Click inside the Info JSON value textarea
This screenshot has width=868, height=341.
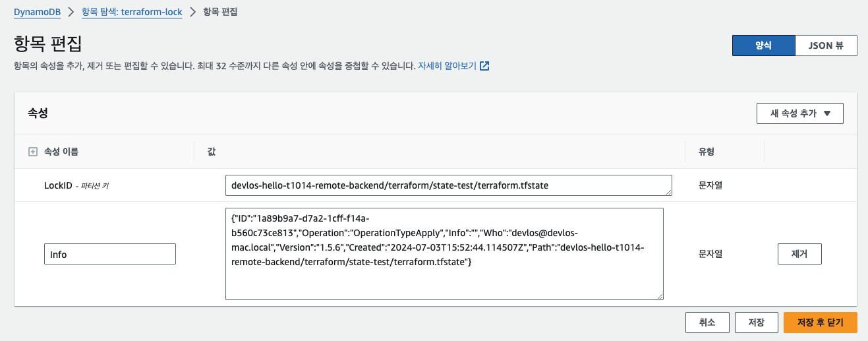coord(444,254)
